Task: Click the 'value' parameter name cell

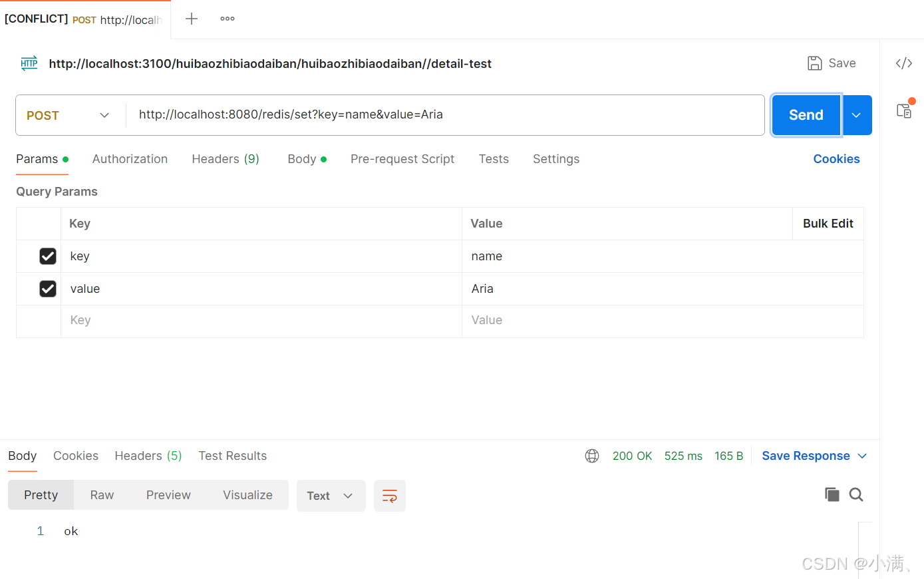Action: pos(261,289)
